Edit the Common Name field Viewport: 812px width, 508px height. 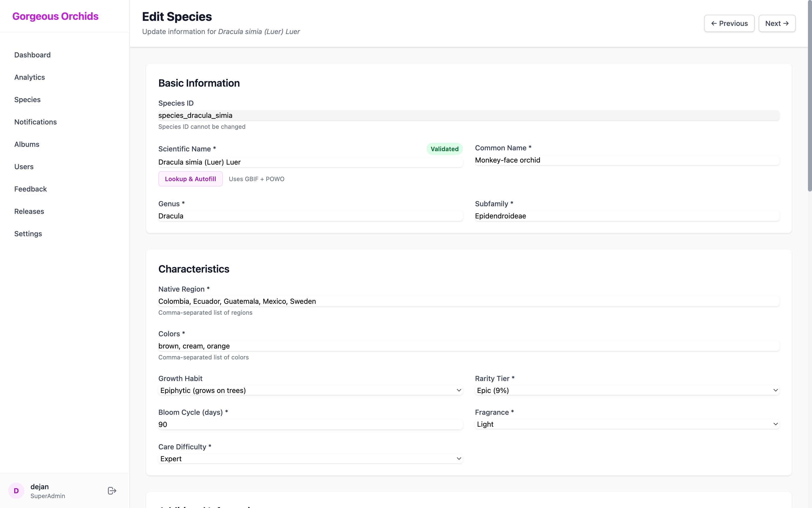pyautogui.click(x=627, y=160)
